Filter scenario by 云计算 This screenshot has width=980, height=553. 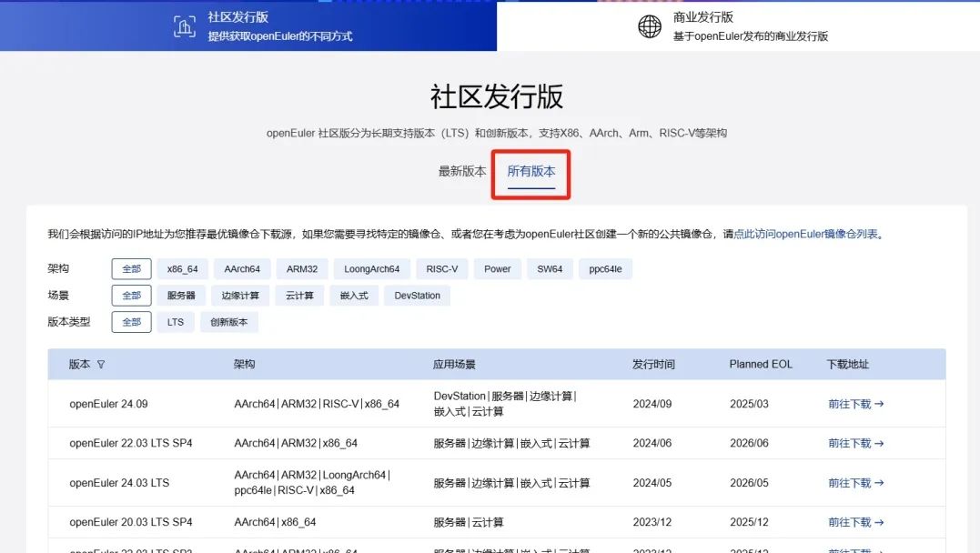[299, 296]
